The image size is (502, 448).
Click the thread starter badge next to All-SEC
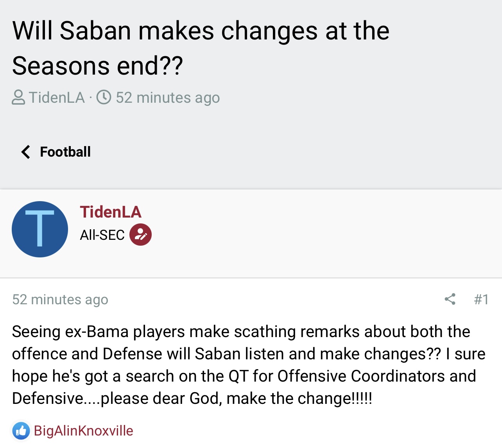point(140,235)
